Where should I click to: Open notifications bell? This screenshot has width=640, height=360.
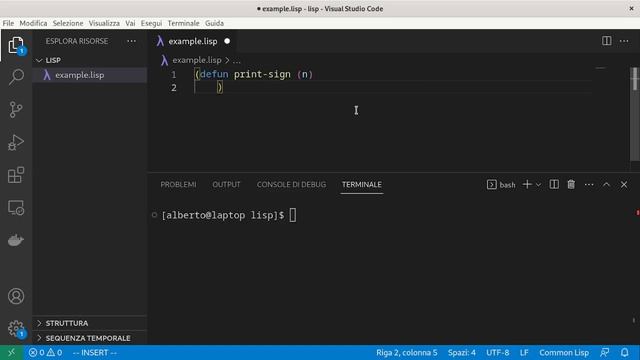click(x=624, y=353)
